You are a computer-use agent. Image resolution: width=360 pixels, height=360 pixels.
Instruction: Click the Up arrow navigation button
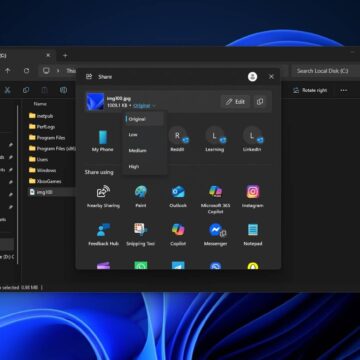pyautogui.click(x=7, y=71)
